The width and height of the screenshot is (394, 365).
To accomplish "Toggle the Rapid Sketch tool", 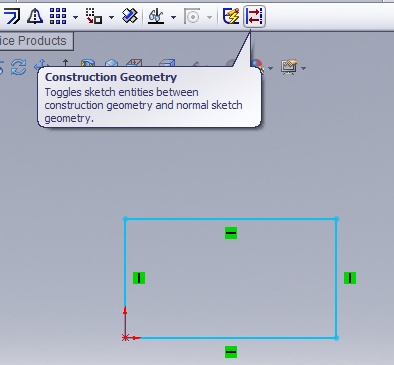I will point(231,16).
